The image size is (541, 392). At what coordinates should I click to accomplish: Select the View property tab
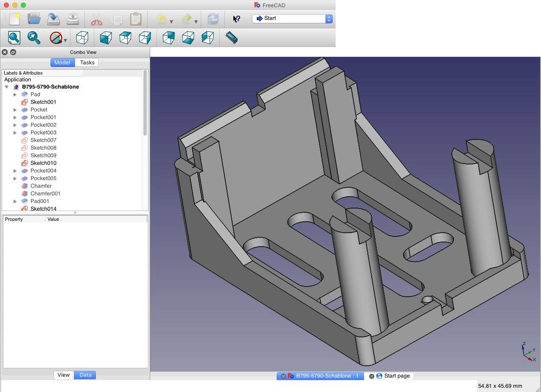(x=64, y=375)
